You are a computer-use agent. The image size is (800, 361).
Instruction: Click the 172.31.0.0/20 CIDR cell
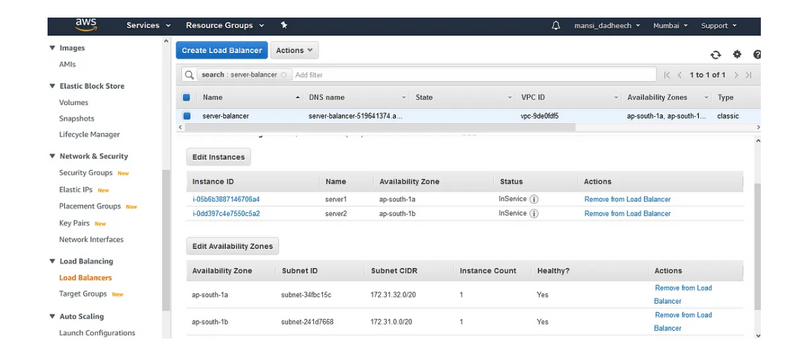pyautogui.click(x=391, y=322)
